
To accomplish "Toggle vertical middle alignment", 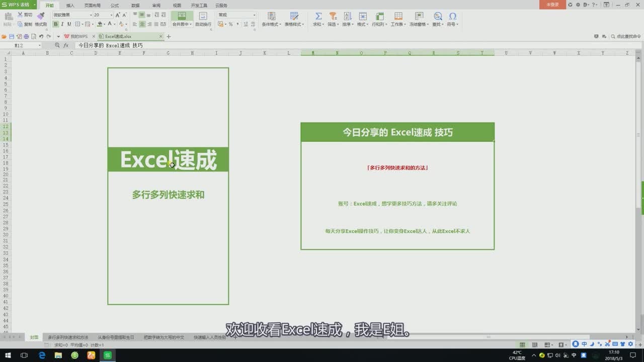I will pos(142,15).
